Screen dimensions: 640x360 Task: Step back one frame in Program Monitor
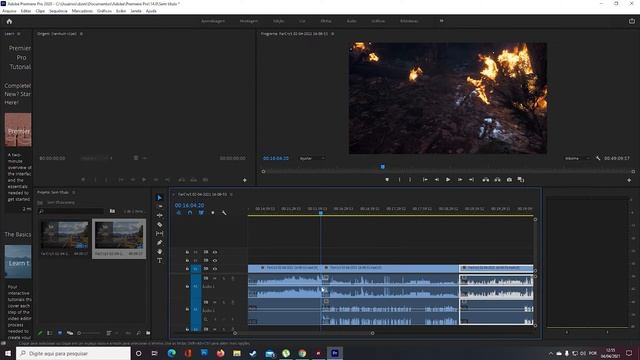436,180
